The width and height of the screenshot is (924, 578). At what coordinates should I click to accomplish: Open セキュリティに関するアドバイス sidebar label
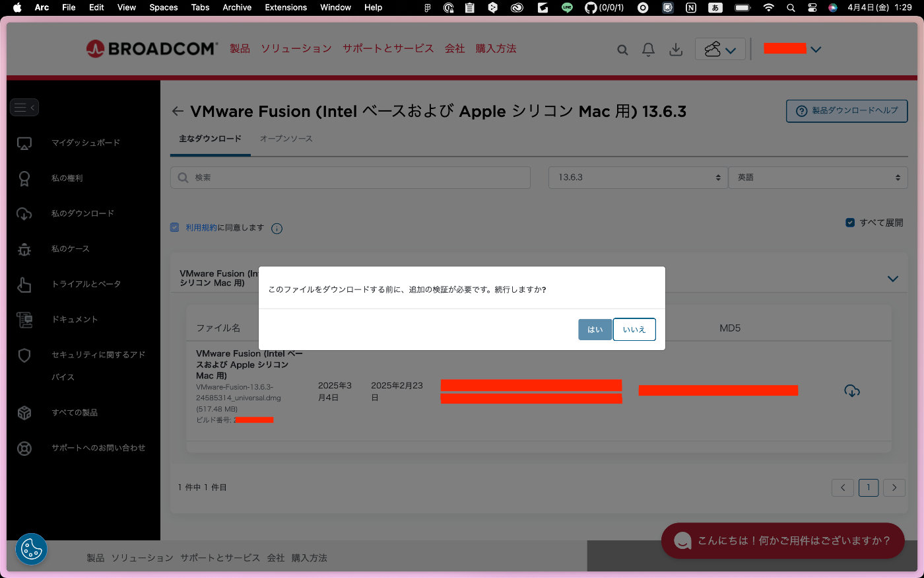(98, 366)
